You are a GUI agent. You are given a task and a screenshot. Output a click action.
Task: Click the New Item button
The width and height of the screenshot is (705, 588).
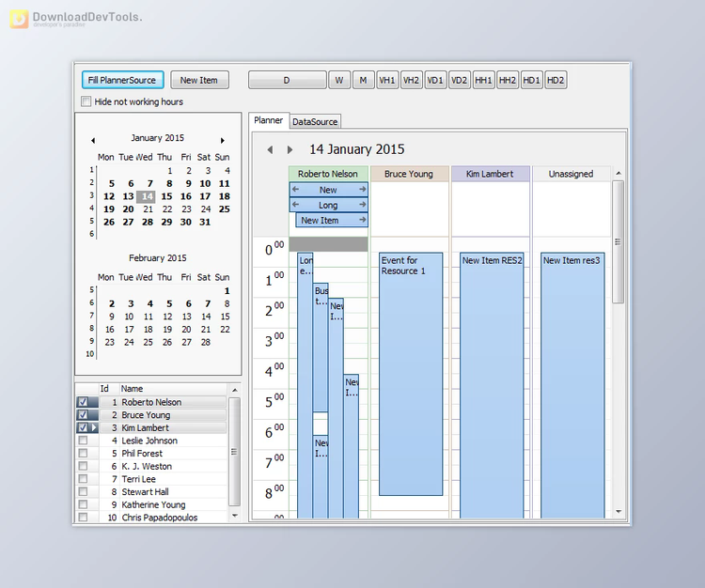(199, 80)
